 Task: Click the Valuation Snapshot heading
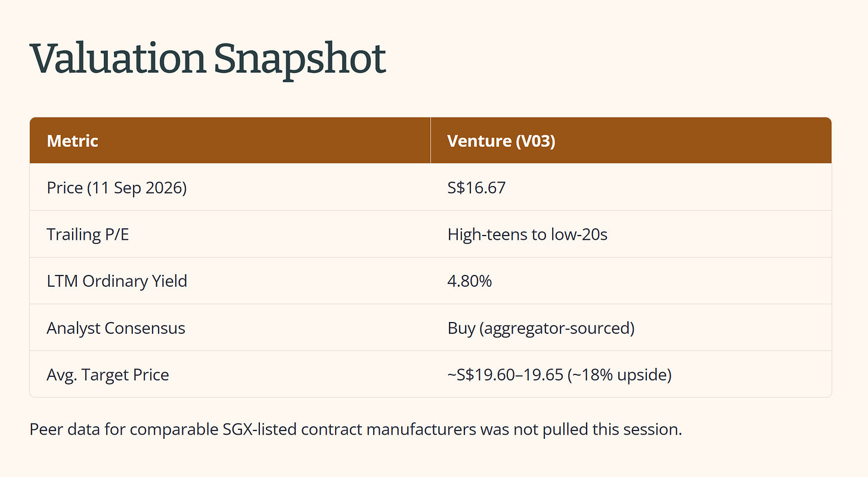click(x=207, y=60)
